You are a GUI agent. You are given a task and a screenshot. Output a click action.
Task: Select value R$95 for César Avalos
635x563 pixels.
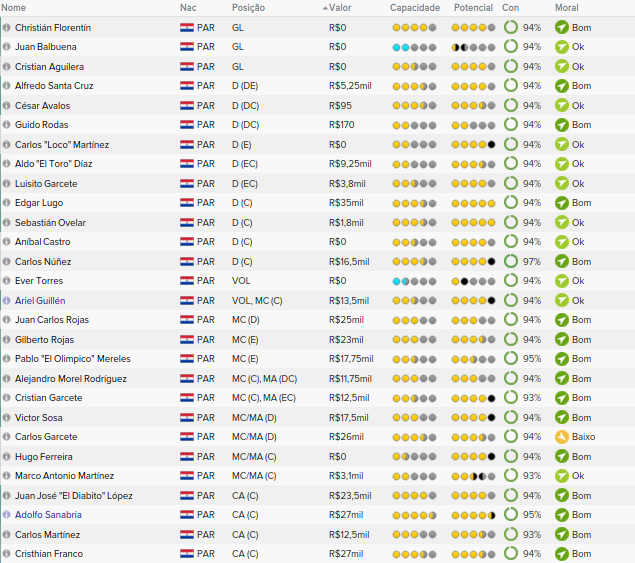click(x=340, y=106)
